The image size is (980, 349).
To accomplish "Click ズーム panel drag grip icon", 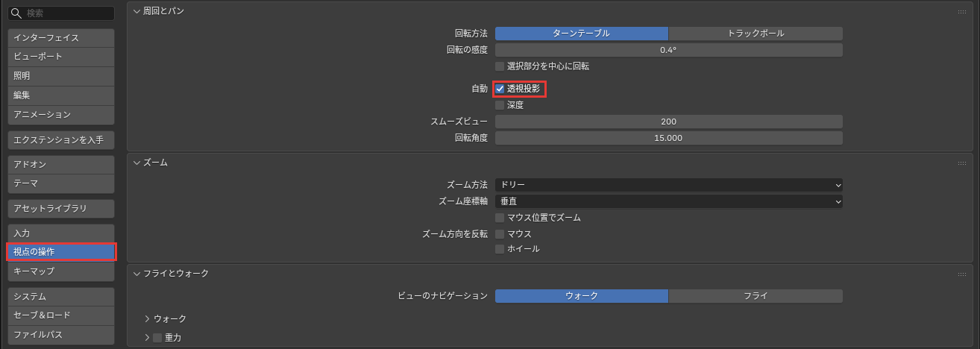I will tap(962, 163).
